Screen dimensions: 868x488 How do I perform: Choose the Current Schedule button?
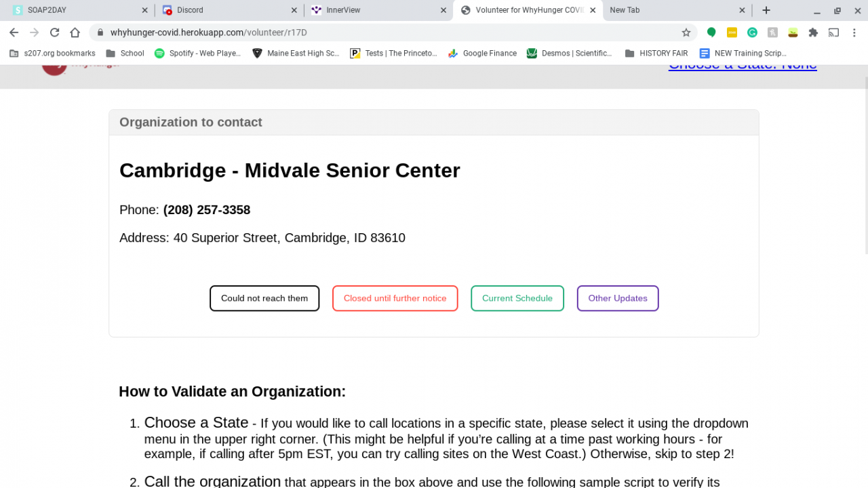(517, 298)
